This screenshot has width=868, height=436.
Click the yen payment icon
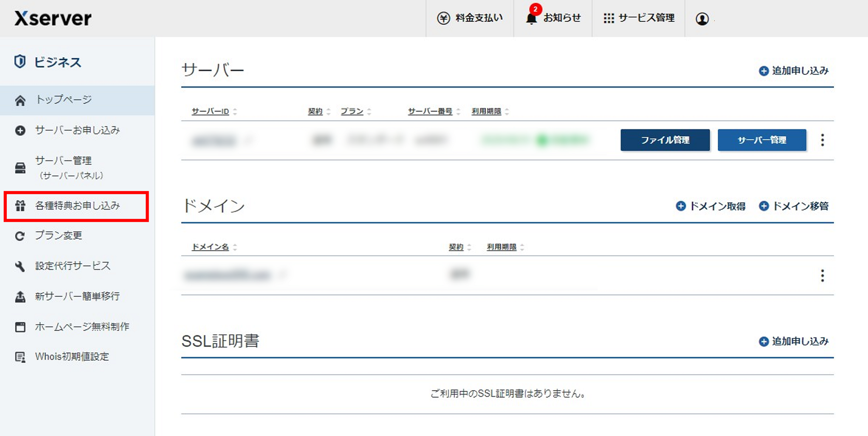point(444,19)
